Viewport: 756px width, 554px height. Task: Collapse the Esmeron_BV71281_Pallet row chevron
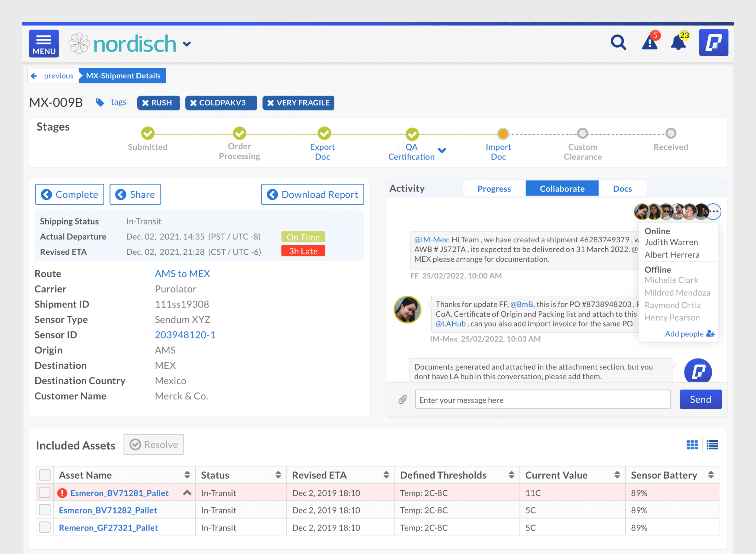coord(187,493)
